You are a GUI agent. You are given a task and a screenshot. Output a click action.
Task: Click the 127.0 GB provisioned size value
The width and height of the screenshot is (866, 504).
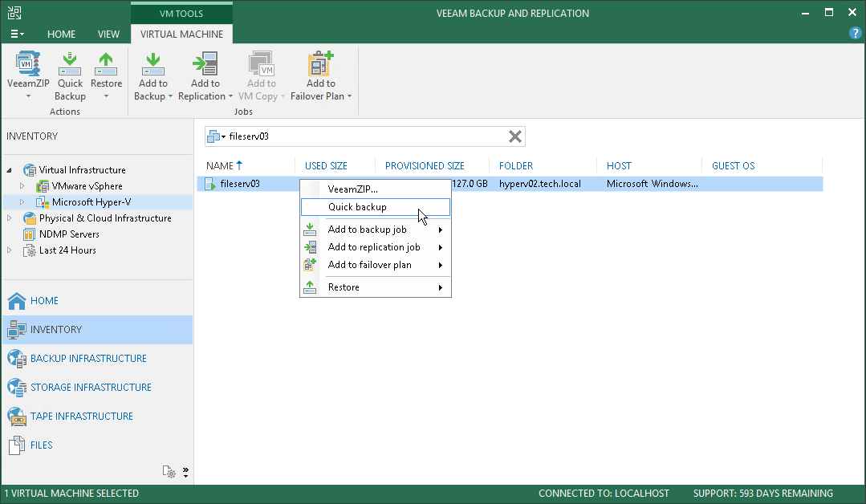coord(470,184)
